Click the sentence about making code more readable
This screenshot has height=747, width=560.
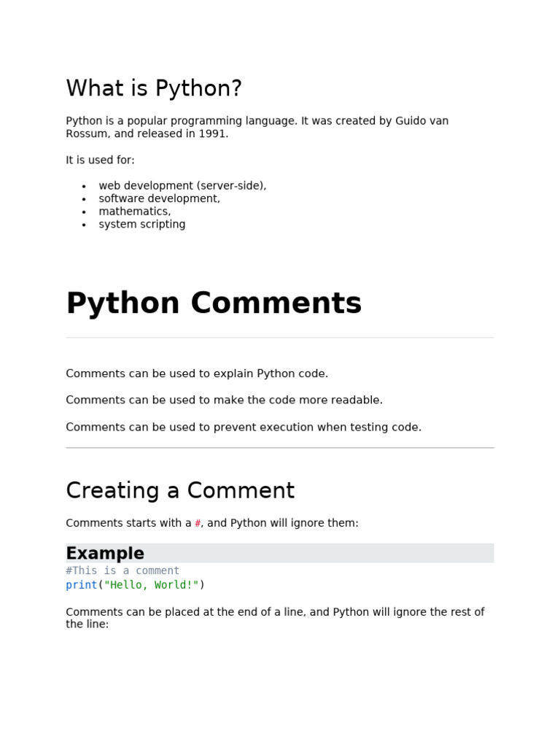tap(224, 400)
